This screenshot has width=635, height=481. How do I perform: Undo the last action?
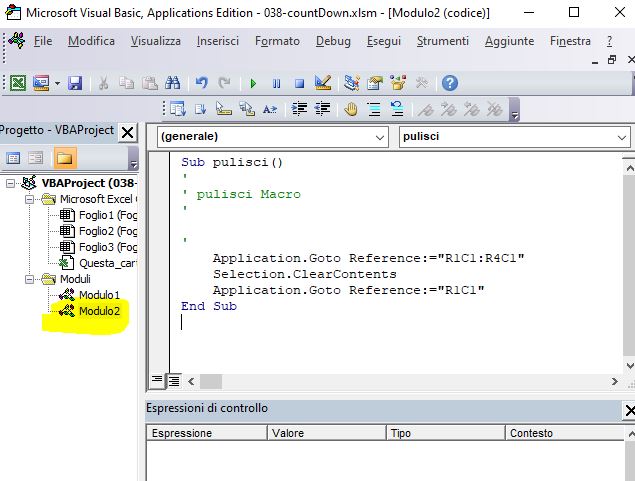pyautogui.click(x=201, y=83)
